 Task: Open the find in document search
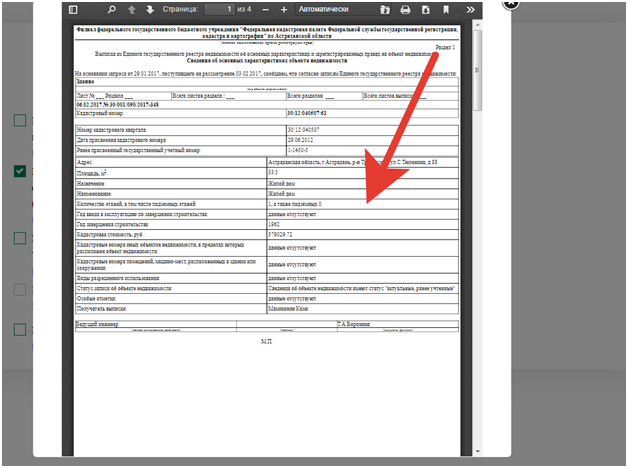coord(112,9)
